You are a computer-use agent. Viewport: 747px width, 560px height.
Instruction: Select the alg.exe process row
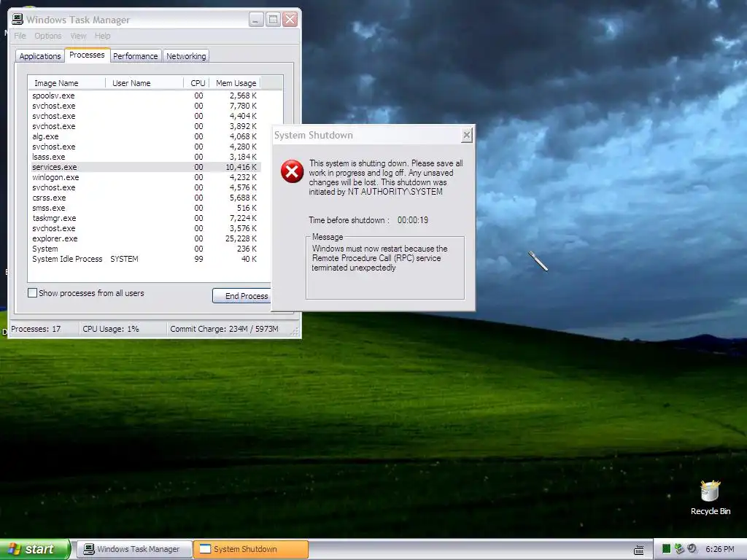[x=145, y=136]
